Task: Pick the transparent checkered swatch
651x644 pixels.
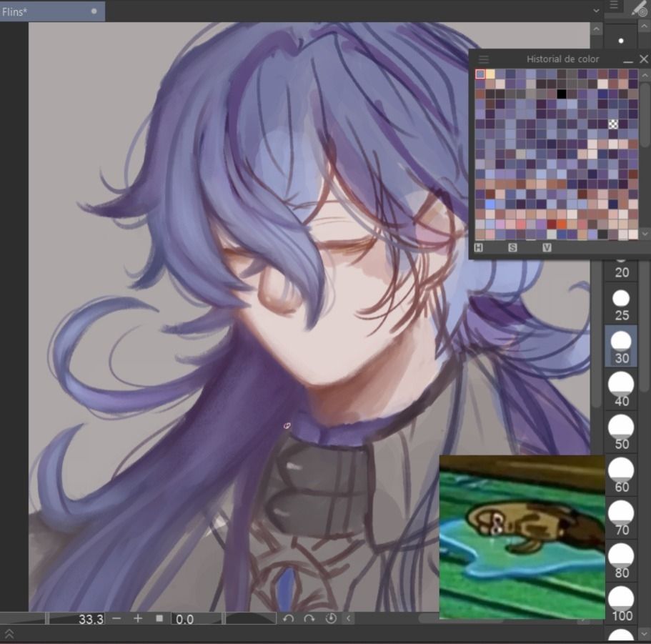Action: tap(613, 124)
